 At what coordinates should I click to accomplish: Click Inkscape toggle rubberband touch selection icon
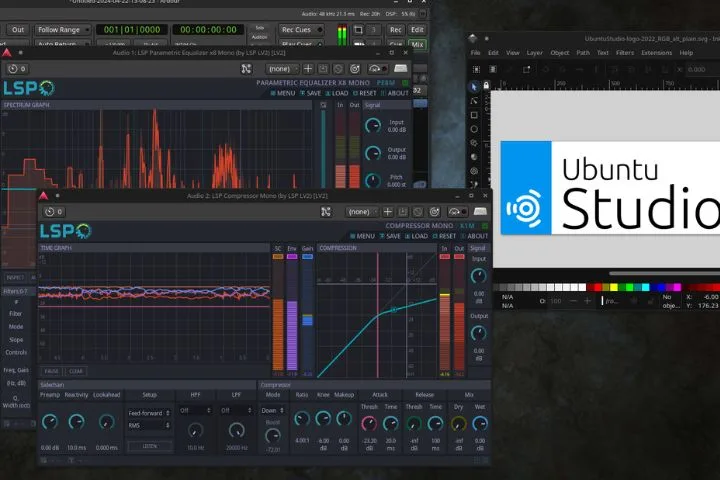[x=526, y=69]
